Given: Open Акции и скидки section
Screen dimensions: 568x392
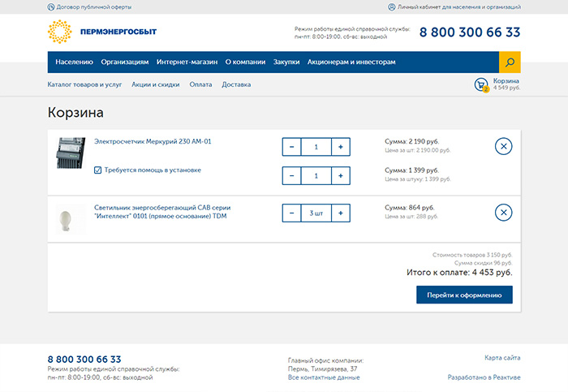Looking at the screenshot, I should (155, 84).
